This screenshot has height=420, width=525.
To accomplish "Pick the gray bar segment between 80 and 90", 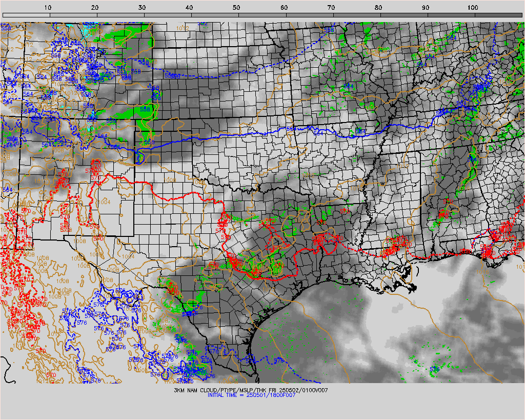I will point(404,15).
